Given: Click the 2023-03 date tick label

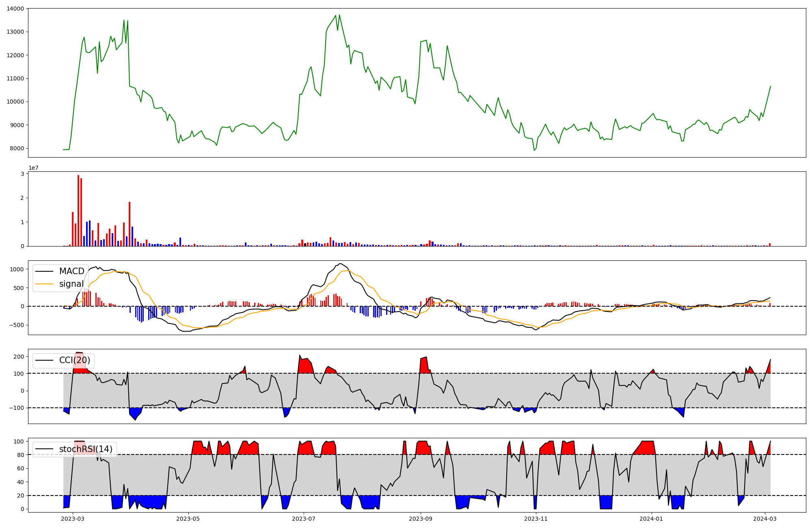Looking at the screenshot, I should click(73, 519).
